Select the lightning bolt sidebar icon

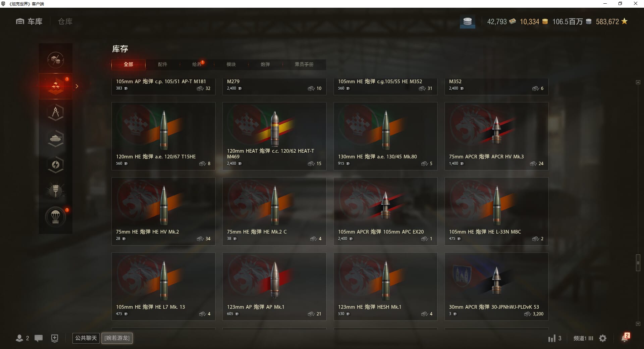pyautogui.click(x=56, y=165)
